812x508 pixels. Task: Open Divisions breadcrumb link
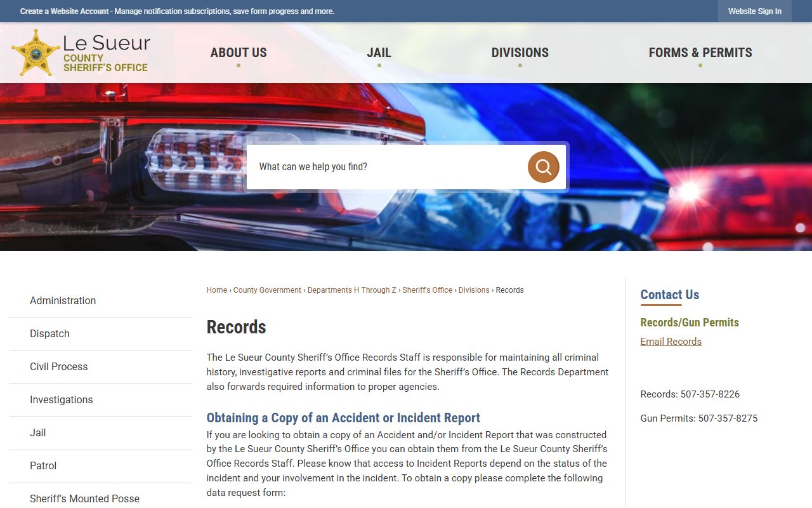[474, 290]
